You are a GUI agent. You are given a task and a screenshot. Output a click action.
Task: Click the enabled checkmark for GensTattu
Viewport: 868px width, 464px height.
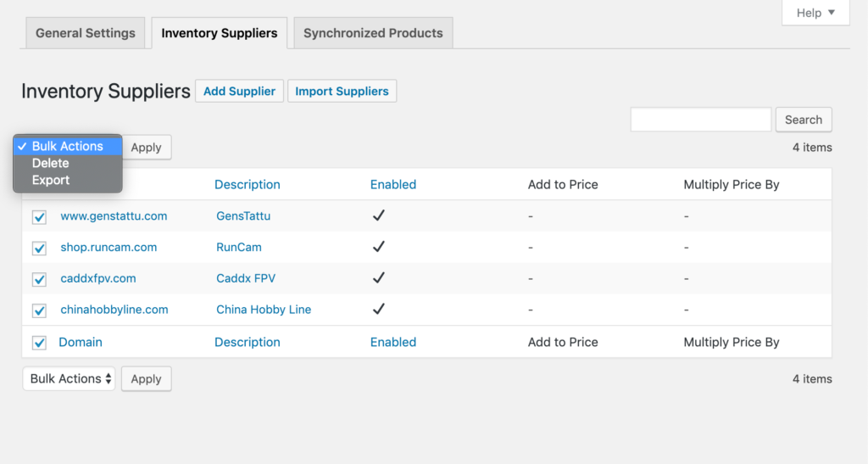point(379,215)
